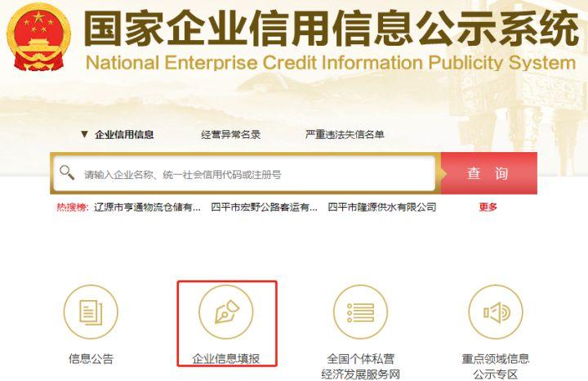Focus the enterprise name search field
The width and height of the screenshot is (588, 381).
tap(244, 173)
